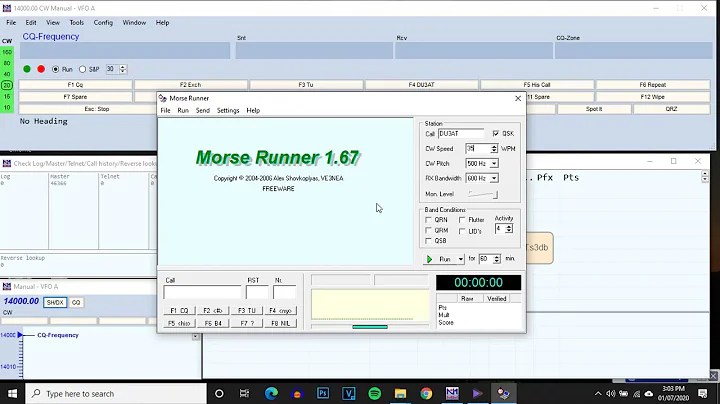This screenshot has width=720, height=404.
Task: Click Windows taskbar search box
Action: pyautogui.click(x=116, y=393)
